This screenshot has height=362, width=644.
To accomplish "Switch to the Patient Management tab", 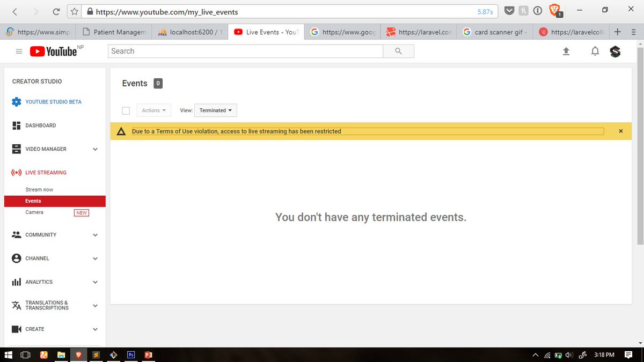I will [x=114, y=32].
